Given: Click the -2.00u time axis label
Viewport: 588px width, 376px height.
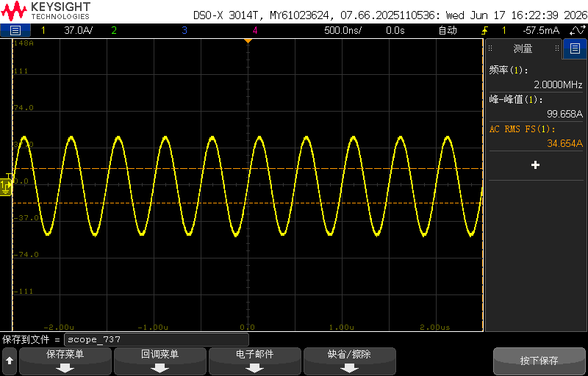Looking at the screenshot, I should click(x=58, y=327).
